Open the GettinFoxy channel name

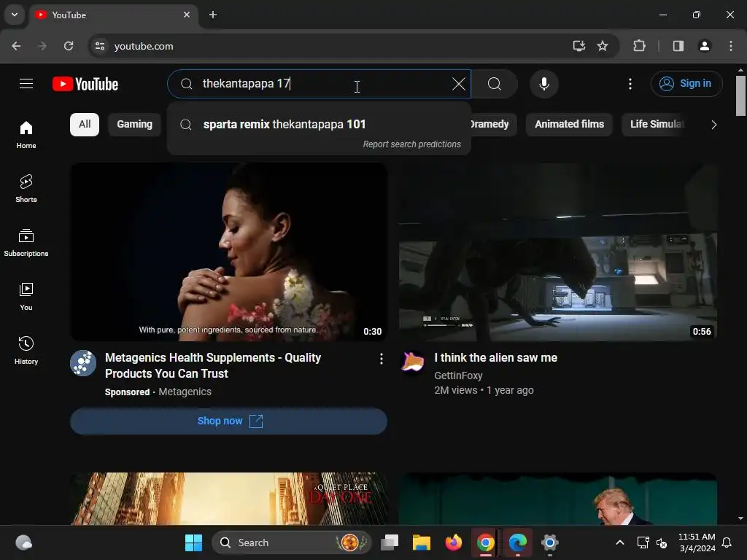458,376
